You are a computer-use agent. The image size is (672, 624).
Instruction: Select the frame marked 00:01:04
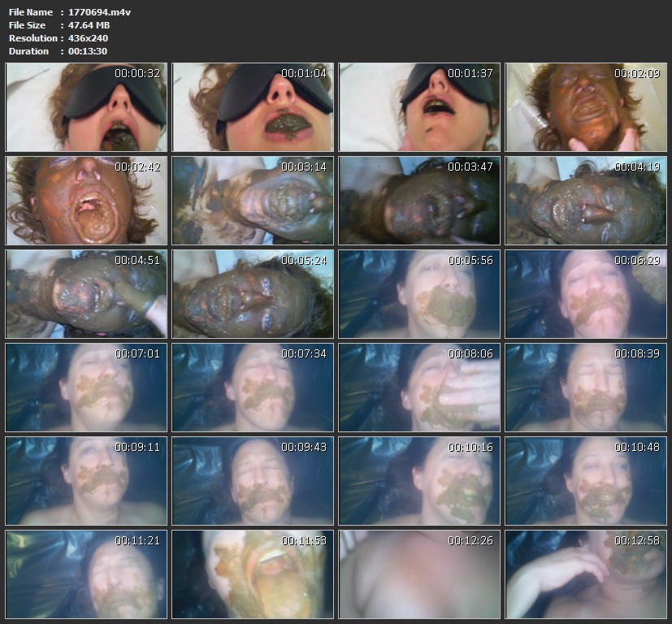point(253,107)
